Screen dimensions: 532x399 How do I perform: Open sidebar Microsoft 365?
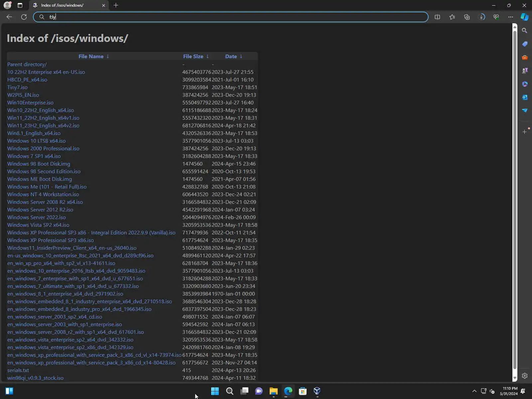525,84
